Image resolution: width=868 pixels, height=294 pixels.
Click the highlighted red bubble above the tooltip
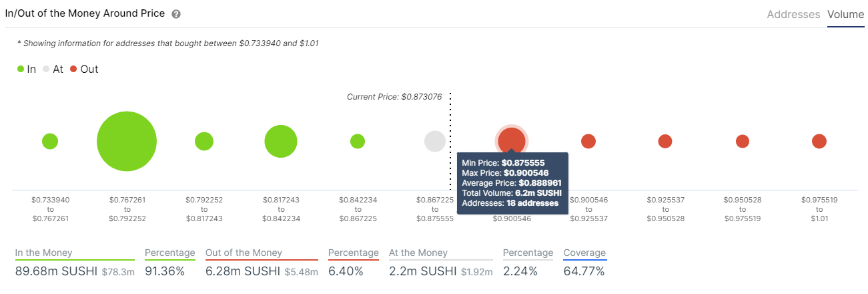click(x=512, y=140)
